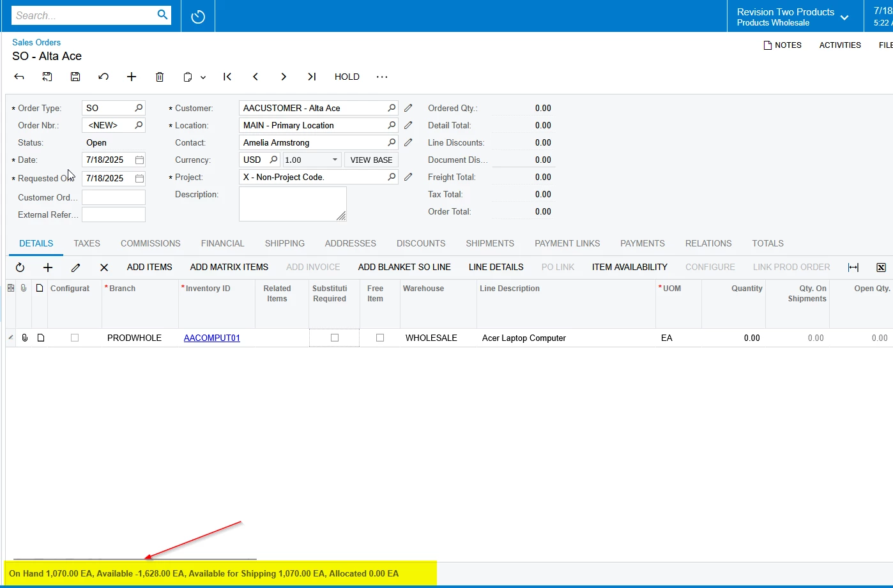Open the Date field calendar picker
893x588 pixels.
(140, 160)
